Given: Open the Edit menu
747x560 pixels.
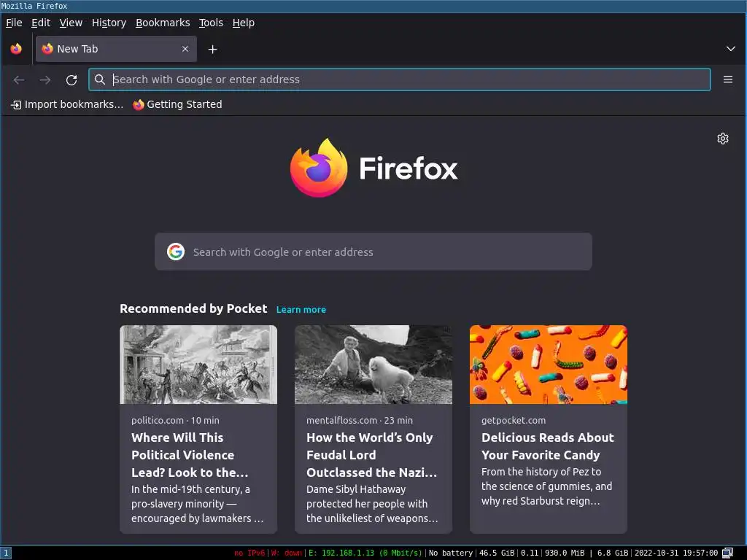Looking at the screenshot, I should 41,23.
